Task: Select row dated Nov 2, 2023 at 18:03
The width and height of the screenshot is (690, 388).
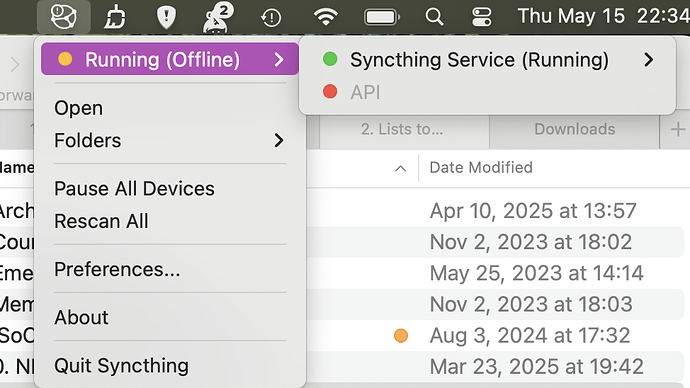Action: pos(531,304)
